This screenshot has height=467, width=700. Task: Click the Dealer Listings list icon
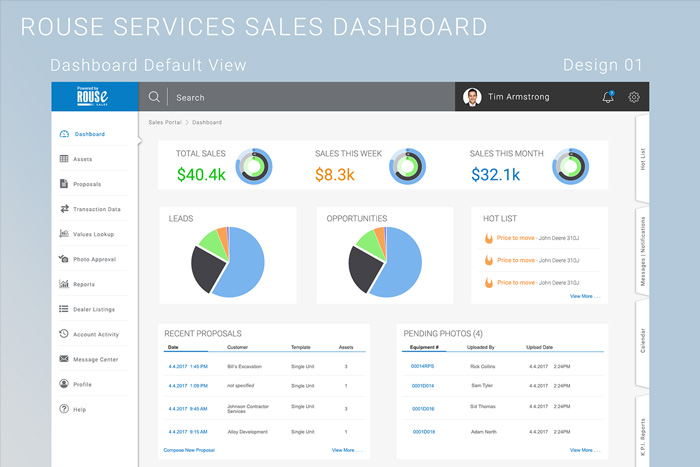[x=64, y=309]
